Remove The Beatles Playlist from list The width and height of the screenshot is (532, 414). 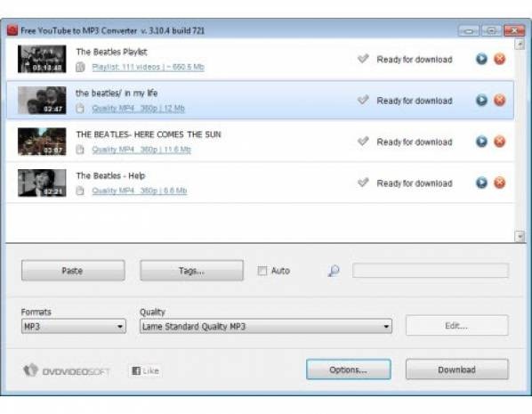coord(499,59)
